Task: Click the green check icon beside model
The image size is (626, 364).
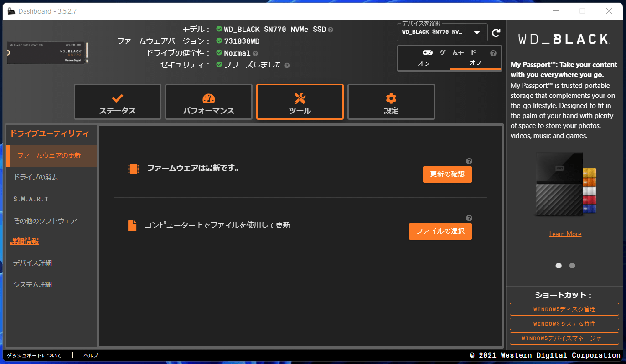Action: point(219,29)
